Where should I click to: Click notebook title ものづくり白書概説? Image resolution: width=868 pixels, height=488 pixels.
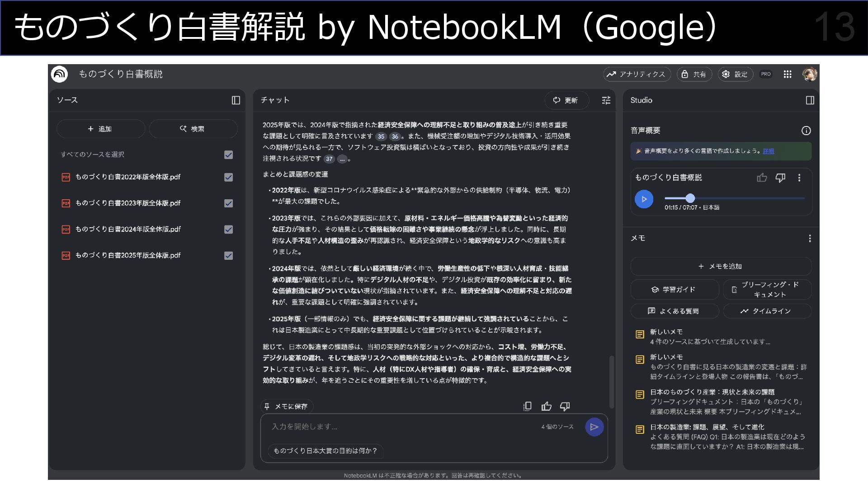point(121,74)
